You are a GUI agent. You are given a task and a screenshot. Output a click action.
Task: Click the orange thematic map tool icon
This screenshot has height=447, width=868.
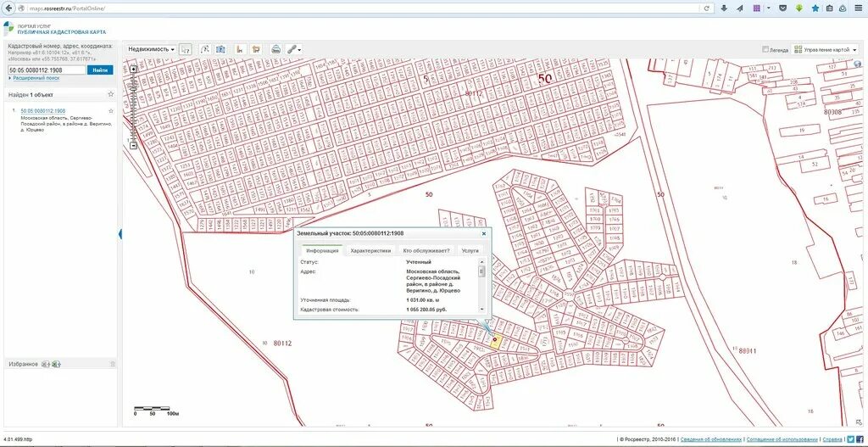256,49
